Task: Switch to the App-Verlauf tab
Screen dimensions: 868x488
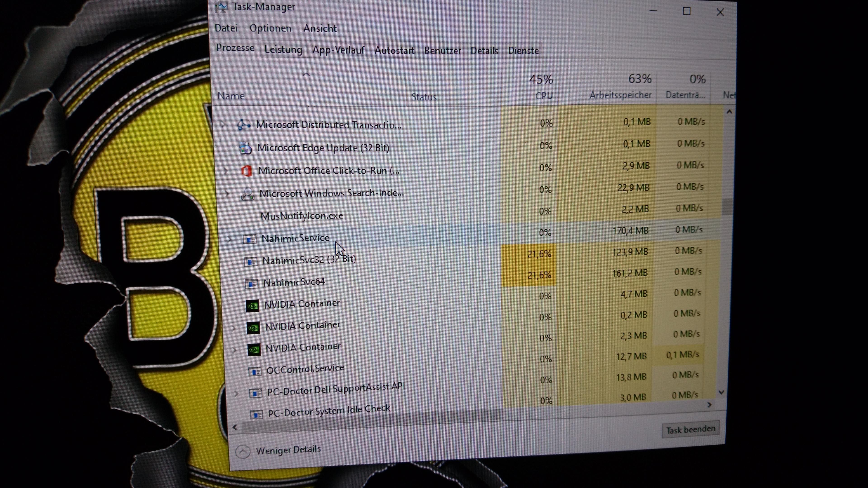Action: (x=338, y=50)
